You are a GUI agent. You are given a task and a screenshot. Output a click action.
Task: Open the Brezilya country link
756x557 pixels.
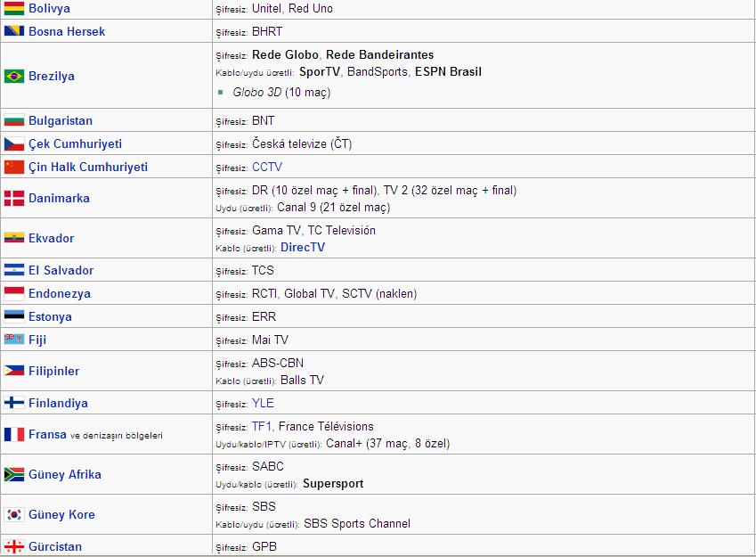pyautogui.click(x=52, y=76)
